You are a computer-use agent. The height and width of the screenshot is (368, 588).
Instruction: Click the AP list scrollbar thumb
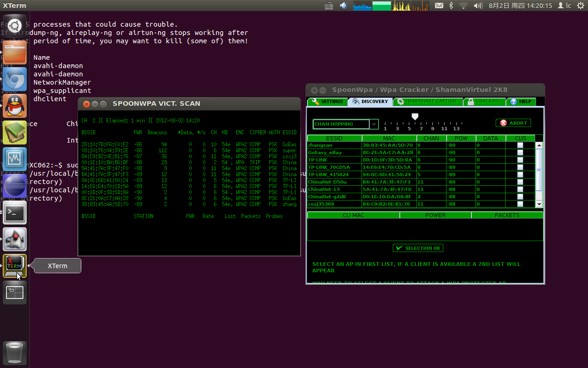(539, 169)
